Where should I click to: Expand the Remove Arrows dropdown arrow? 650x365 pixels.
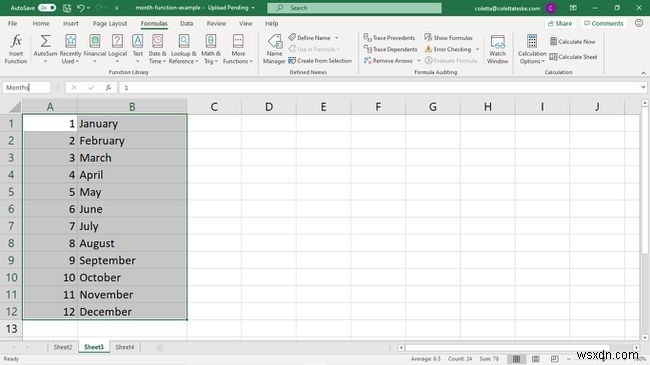click(419, 61)
